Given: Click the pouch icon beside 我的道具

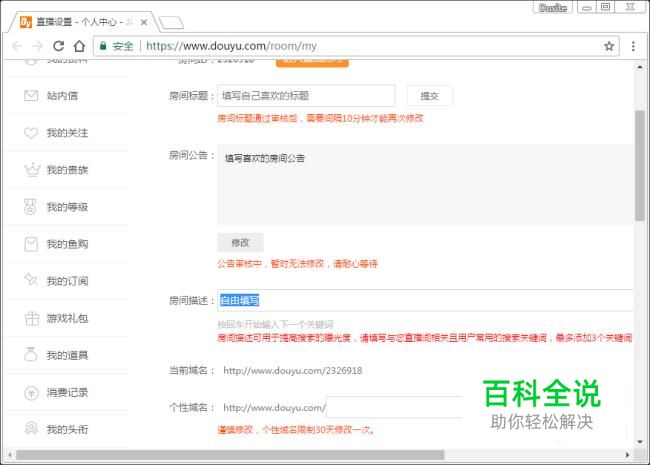Looking at the screenshot, I should (x=31, y=355).
